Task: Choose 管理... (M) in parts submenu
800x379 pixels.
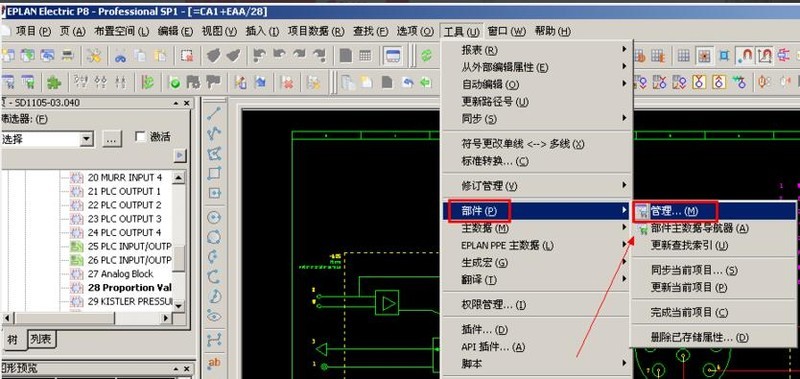Action: pyautogui.click(x=714, y=211)
